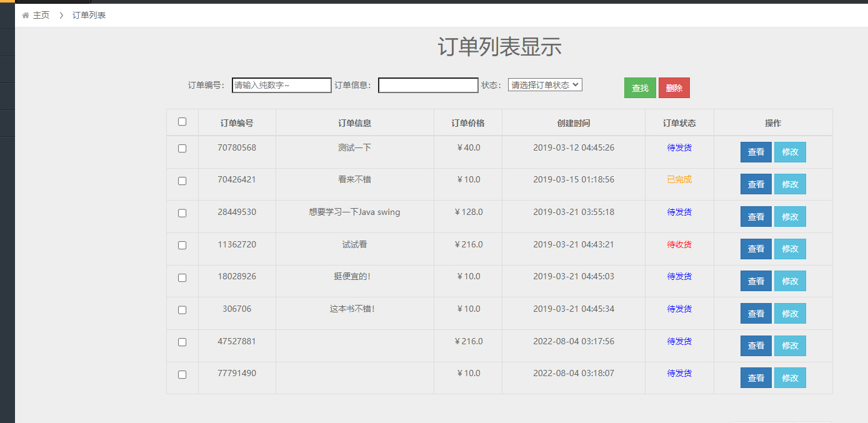Click 修改 for order 77791490
868x423 pixels.
pos(790,378)
